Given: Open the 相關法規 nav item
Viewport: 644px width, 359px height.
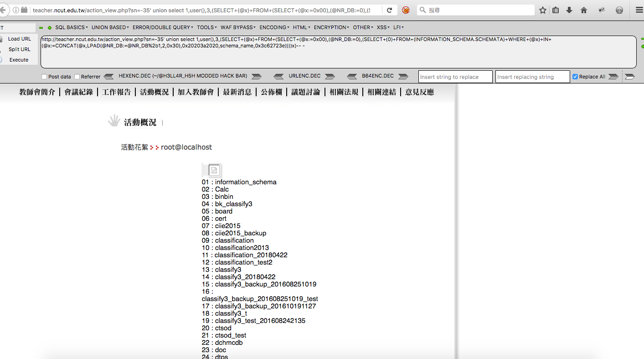Looking at the screenshot, I should 344,92.
